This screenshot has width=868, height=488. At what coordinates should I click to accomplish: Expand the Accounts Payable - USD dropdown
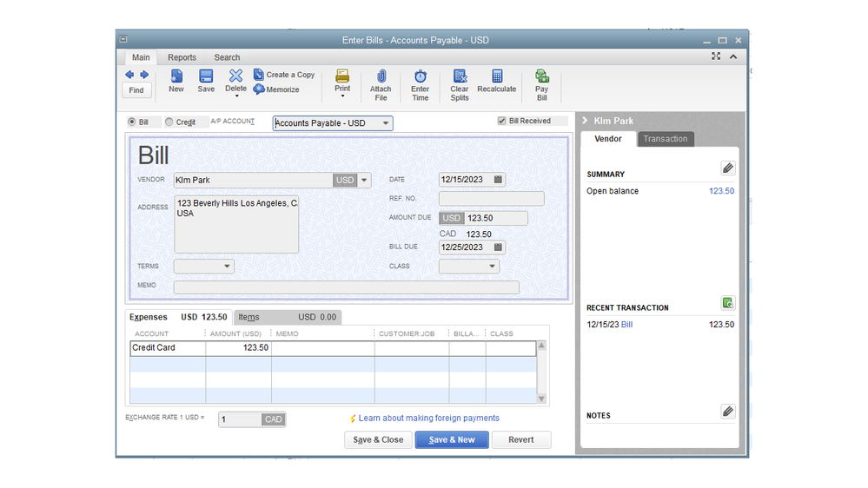[385, 123]
